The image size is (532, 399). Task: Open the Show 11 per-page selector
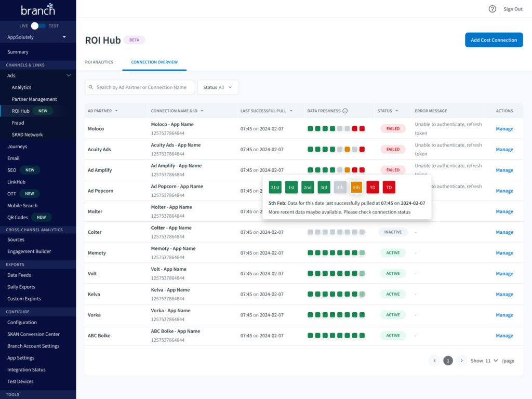[484, 360]
